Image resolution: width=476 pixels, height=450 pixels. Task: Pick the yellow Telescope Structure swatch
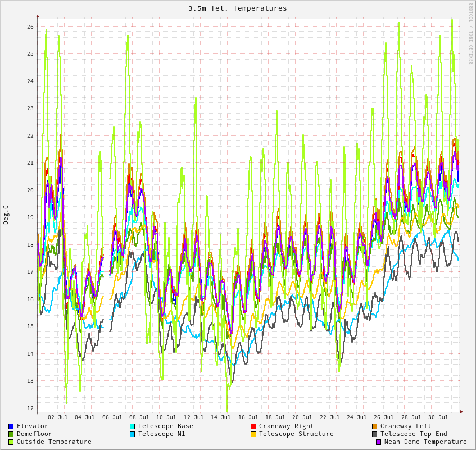tap(253, 434)
